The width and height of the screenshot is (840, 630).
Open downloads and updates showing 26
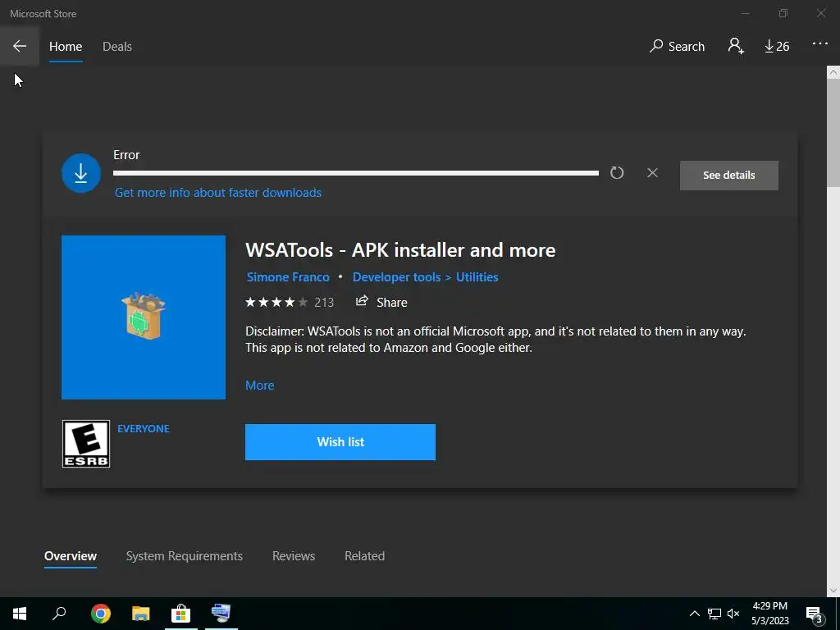click(x=777, y=47)
